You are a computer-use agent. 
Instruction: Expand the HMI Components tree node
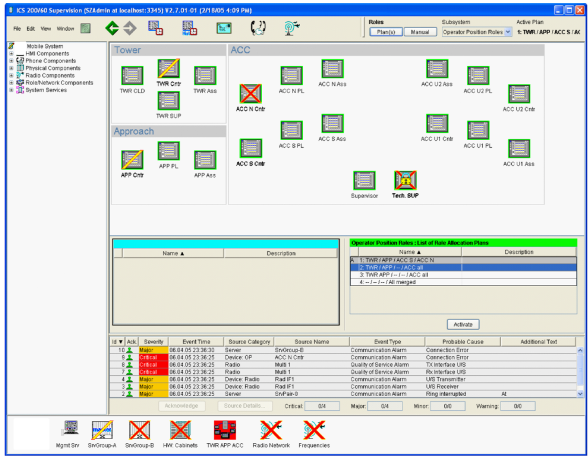(x=11, y=54)
